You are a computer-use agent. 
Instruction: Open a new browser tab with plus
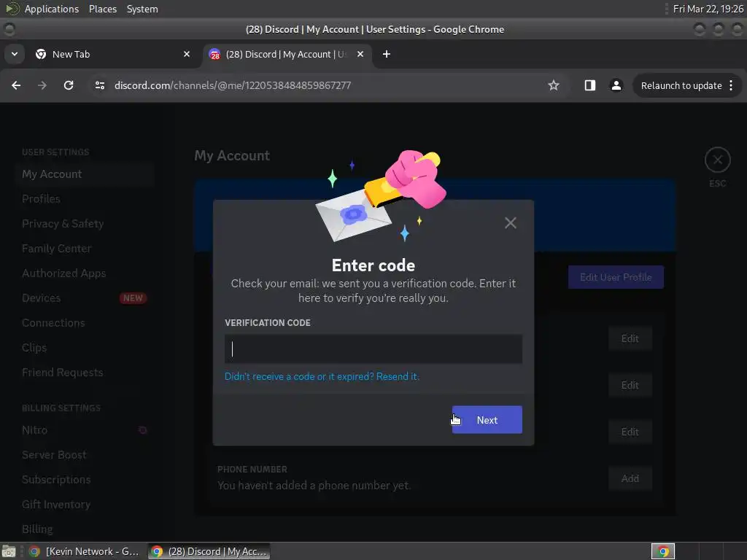click(x=387, y=54)
